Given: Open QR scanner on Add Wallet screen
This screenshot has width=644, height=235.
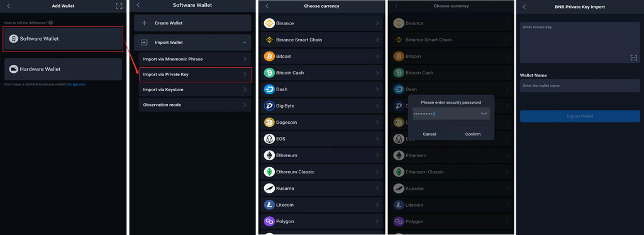Looking at the screenshot, I should click(x=119, y=6).
